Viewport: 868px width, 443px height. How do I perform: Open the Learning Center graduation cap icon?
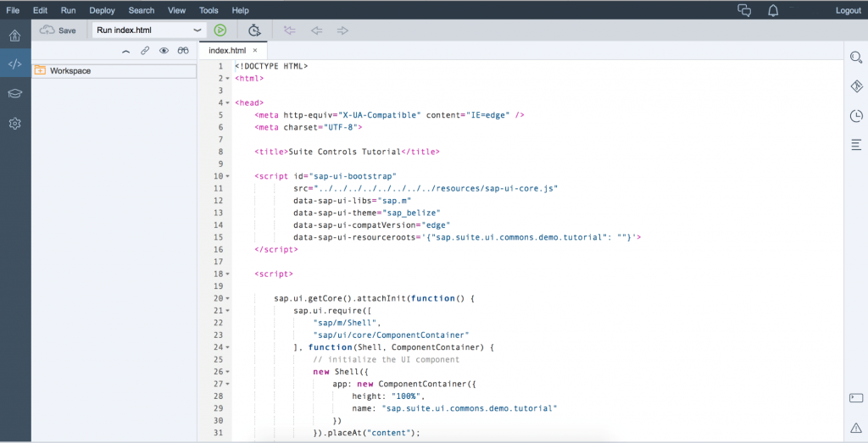(x=15, y=93)
